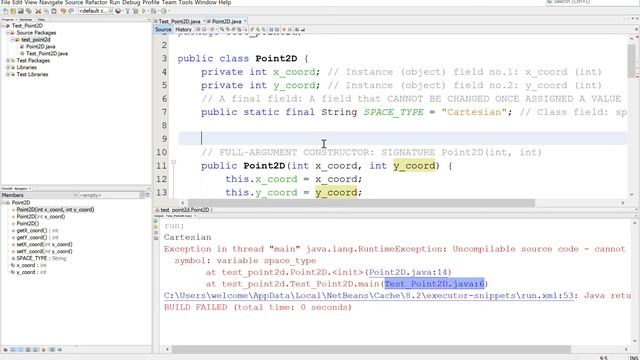The image size is (640, 360).
Task: Click the Paste clipboard toolbar icon
Action: point(54,11)
